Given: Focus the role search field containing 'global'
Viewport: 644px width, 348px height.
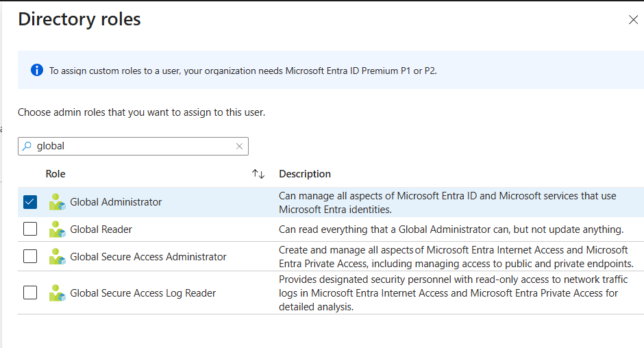Looking at the screenshot, I should [x=133, y=147].
